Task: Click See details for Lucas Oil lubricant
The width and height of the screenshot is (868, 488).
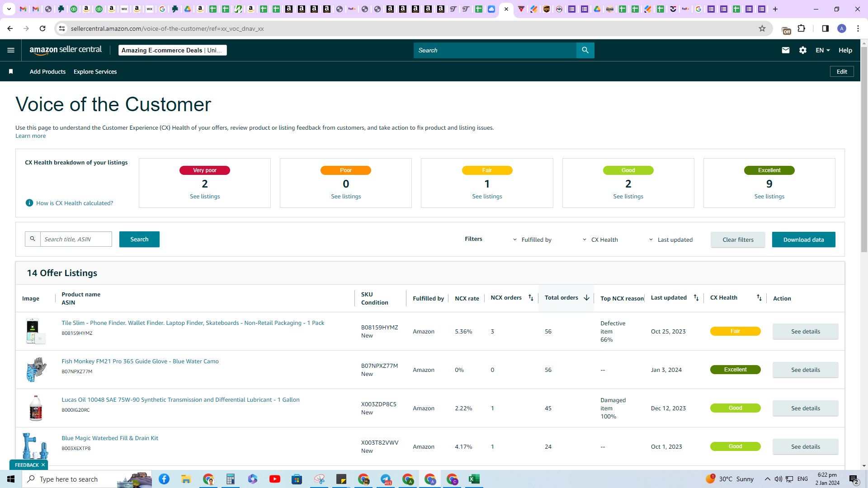Action: pyautogui.click(x=805, y=408)
